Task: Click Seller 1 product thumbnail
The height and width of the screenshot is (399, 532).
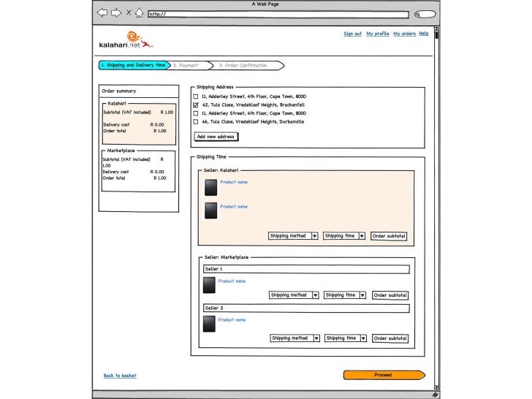Action: [209, 285]
